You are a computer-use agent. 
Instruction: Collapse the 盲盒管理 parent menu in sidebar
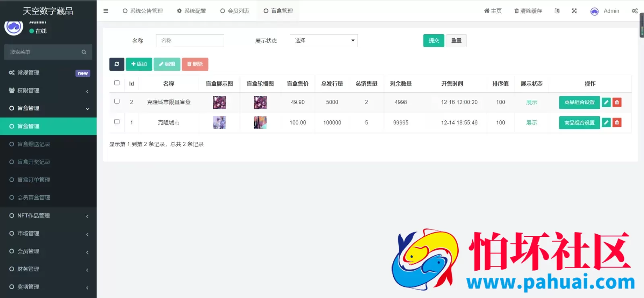(48, 108)
